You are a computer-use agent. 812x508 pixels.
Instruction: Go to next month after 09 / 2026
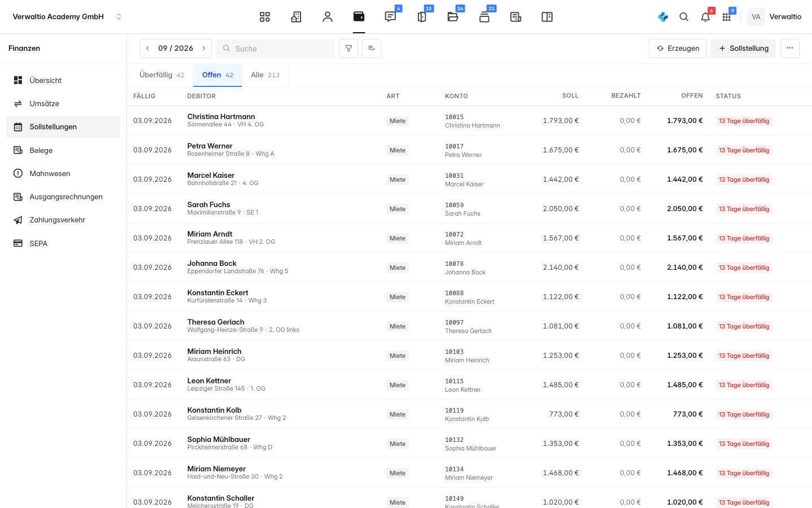[204, 49]
